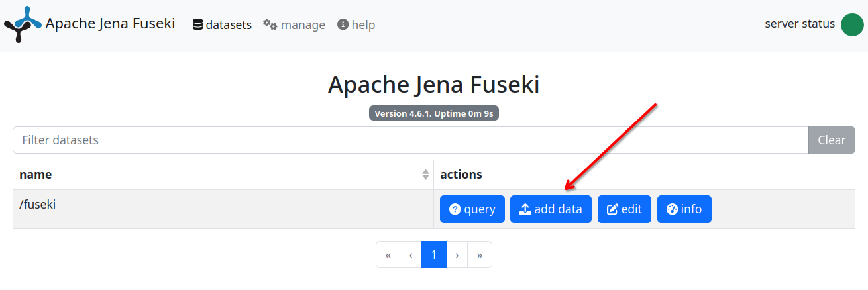Click add data for the /fuseki dataset

[551, 209]
